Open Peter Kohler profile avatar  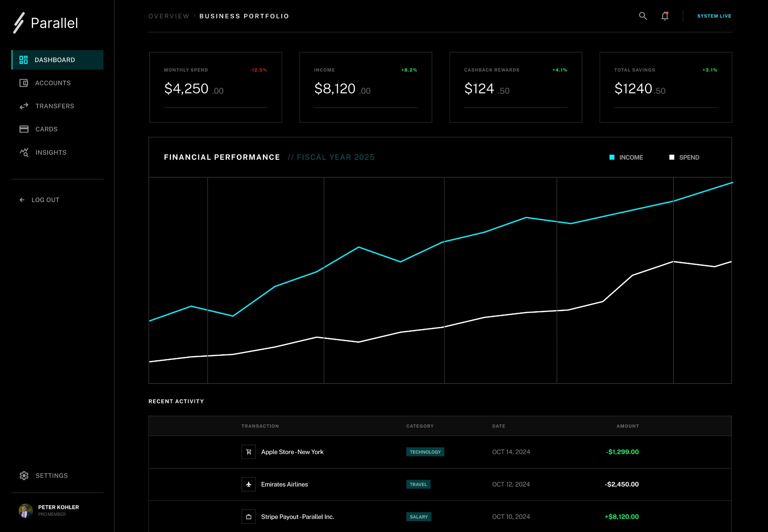coord(25,510)
